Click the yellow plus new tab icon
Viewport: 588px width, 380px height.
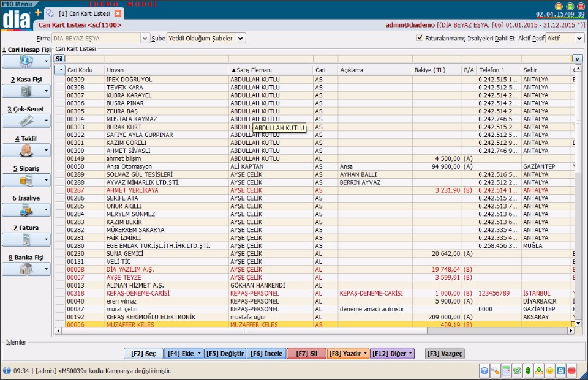[38, 12]
